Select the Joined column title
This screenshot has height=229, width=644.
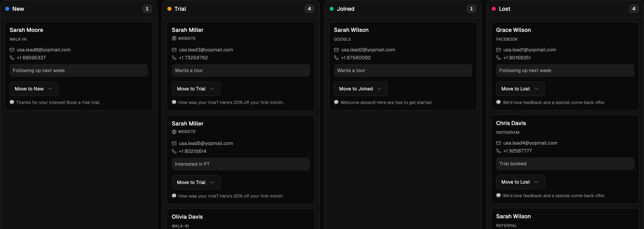(346, 9)
